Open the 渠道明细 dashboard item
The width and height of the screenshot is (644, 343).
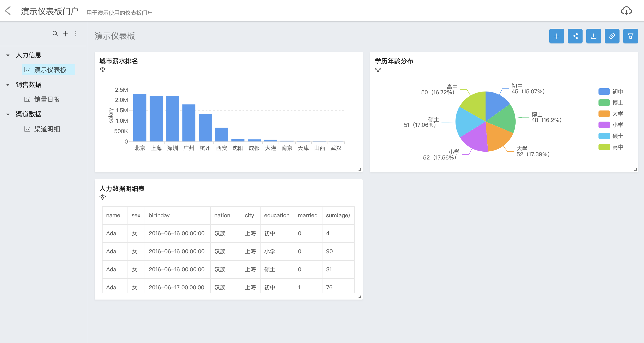coord(47,129)
